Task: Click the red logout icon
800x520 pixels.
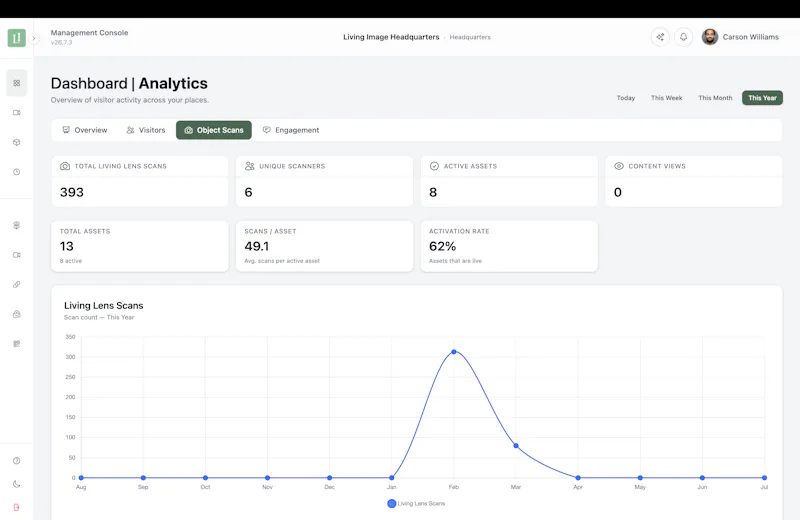Action: pyautogui.click(x=17, y=507)
